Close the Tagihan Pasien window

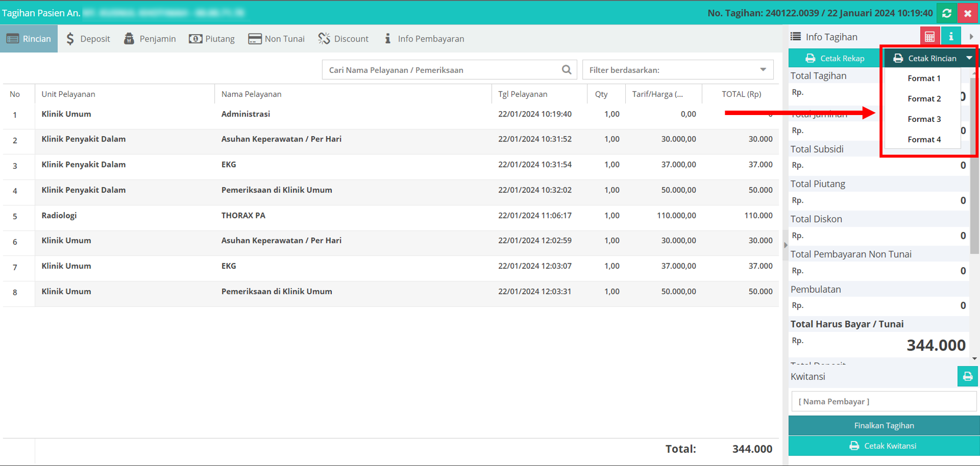coord(968,13)
